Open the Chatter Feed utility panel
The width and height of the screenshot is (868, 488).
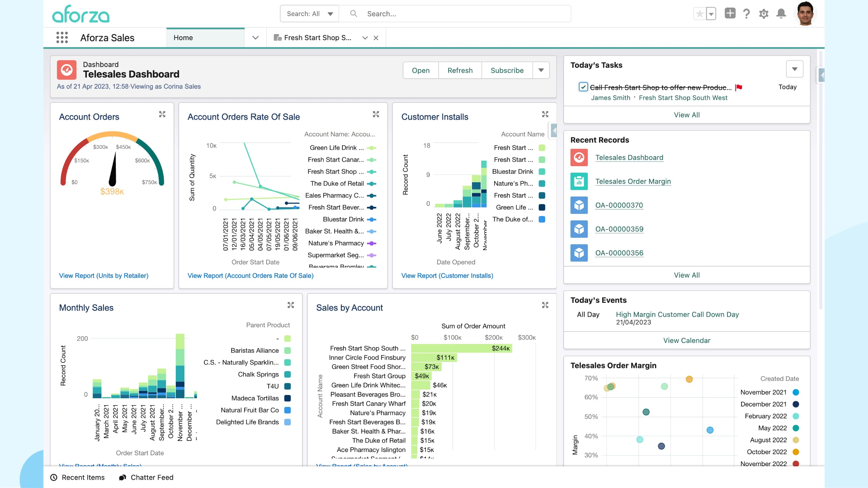click(146, 477)
